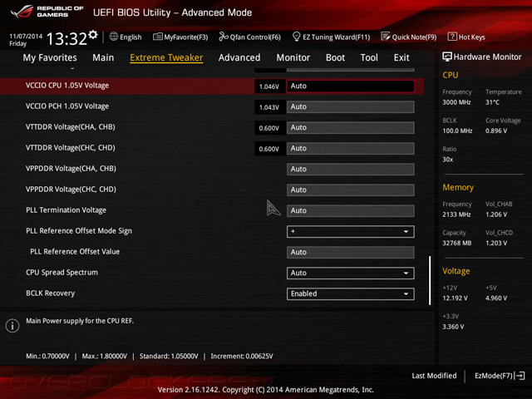Switch to the Main tab
The height and width of the screenshot is (399, 532).
pyautogui.click(x=103, y=57)
